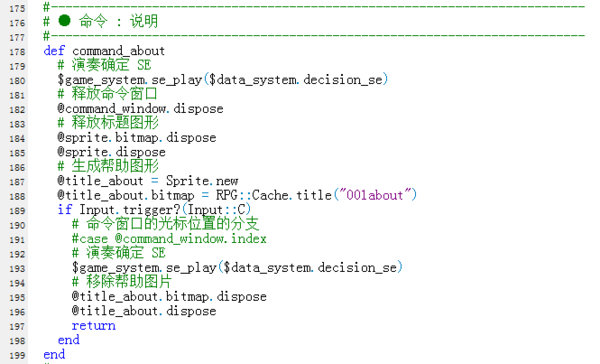Screen dimensions: 600x364
Task: Click '@sprite.bitmap.dispose' line
Action: coord(137,137)
